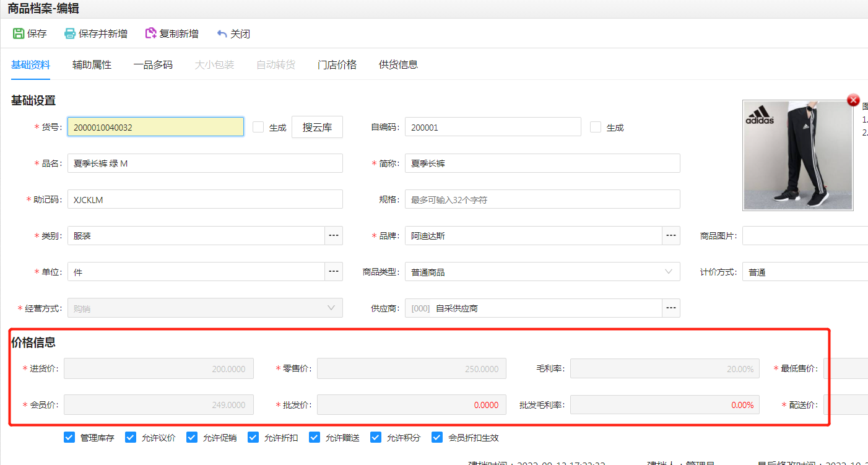Open the 供货信息 tab
Viewport: 868px width, 465px height.
[397, 64]
